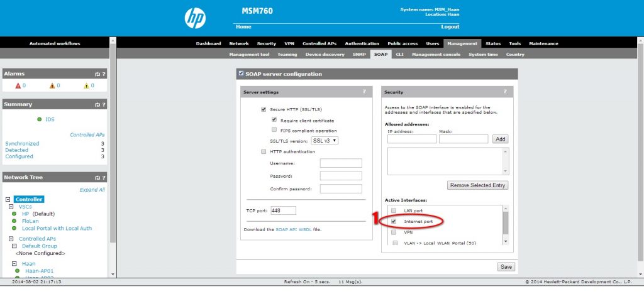This screenshot has width=644, height=294.
Task: Go to the Home link
Action: 243,26
